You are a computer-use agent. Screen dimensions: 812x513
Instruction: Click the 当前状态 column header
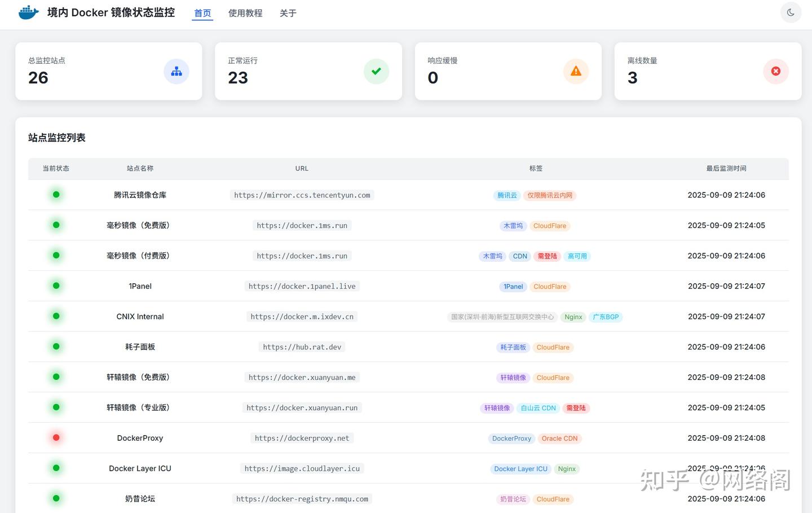click(56, 168)
